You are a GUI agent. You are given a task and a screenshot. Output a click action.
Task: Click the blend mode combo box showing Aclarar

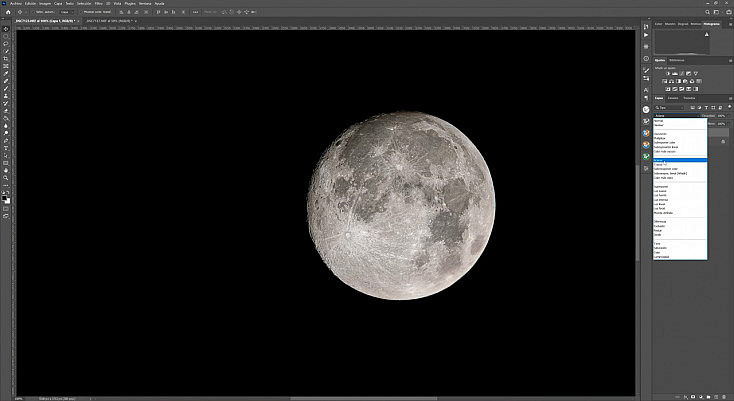677,116
